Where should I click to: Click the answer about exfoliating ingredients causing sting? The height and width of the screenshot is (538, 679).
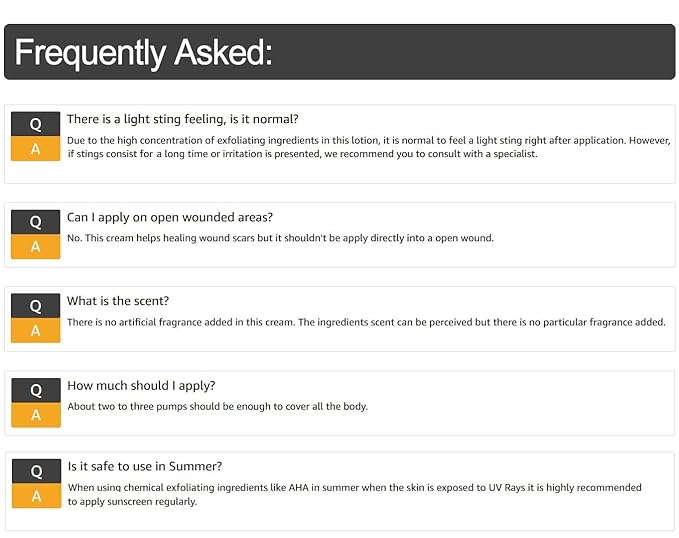tap(368, 147)
